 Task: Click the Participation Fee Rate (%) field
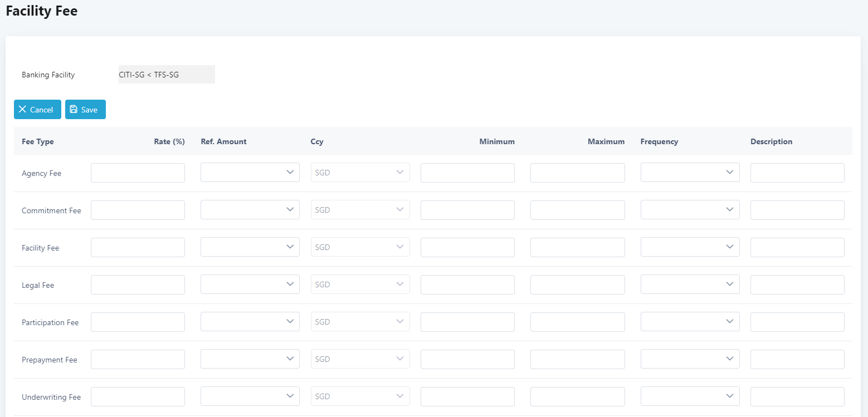[138, 322]
